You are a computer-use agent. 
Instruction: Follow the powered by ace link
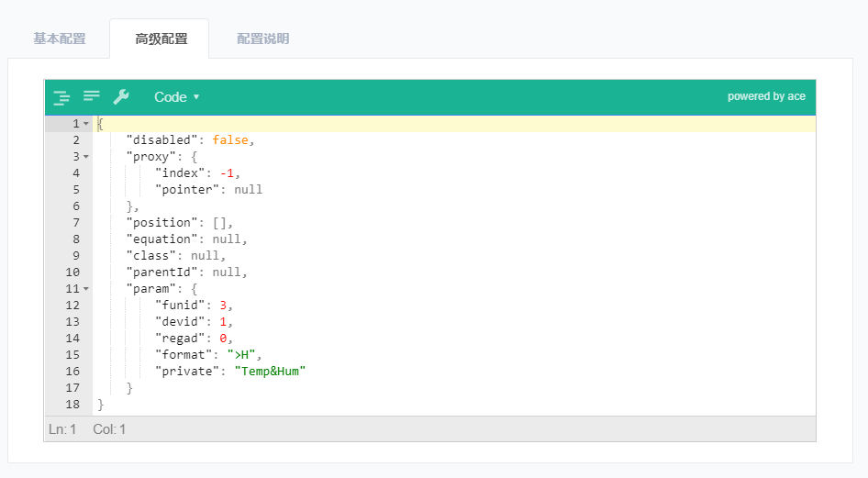pos(766,96)
